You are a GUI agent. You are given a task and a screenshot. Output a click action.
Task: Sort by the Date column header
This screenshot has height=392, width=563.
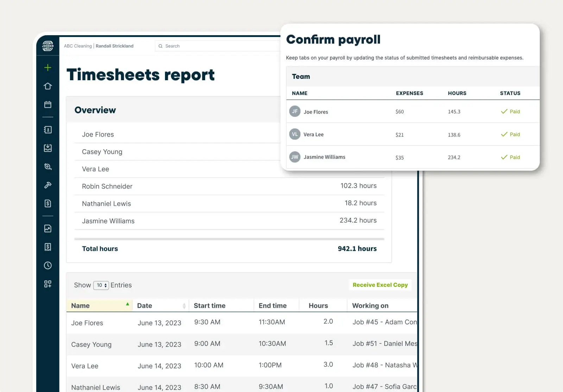coord(160,305)
